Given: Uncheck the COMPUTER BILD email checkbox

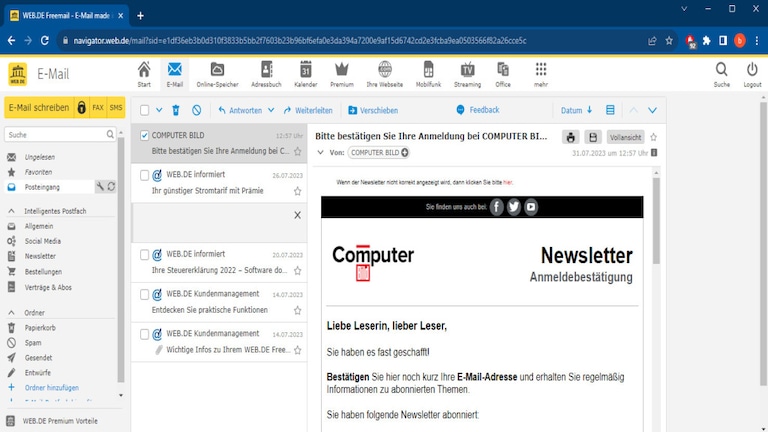Looking at the screenshot, I should coord(144,135).
